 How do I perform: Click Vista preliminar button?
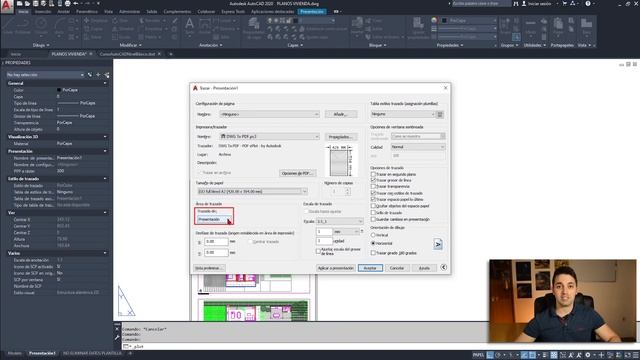tap(209, 268)
